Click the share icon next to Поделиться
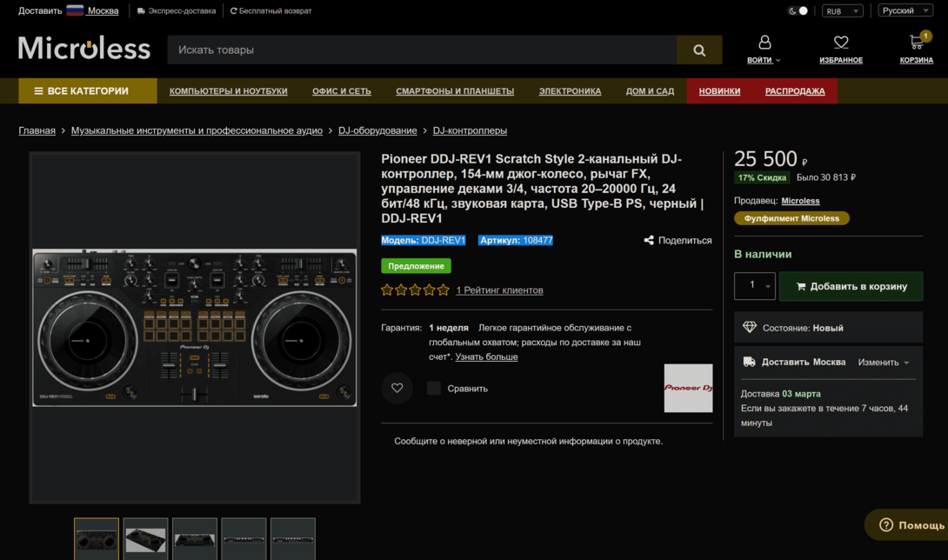The width and height of the screenshot is (948, 560). click(649, 240)
